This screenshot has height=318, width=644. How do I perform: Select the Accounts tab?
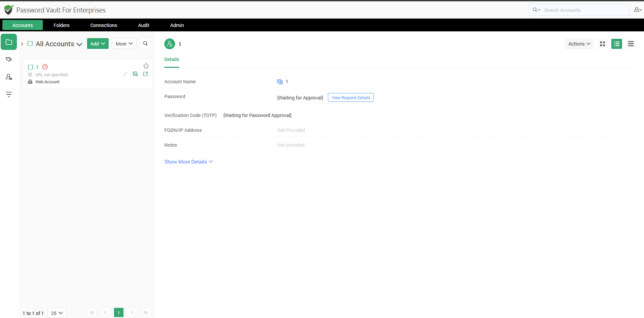(x=23, y=25)
